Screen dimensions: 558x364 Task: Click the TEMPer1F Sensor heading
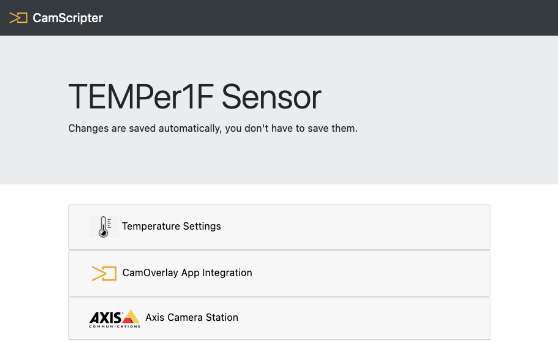pos(195,97)
